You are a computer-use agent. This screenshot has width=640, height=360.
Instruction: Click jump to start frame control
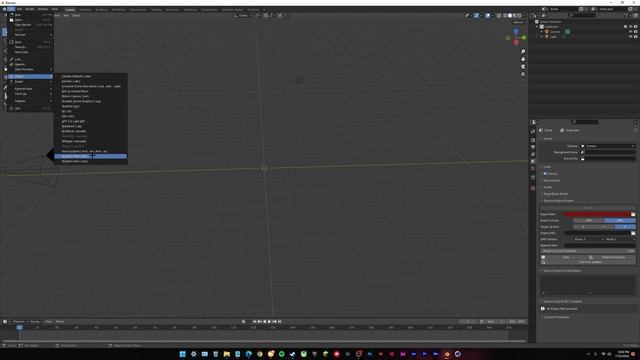click(x=254, y=322)
